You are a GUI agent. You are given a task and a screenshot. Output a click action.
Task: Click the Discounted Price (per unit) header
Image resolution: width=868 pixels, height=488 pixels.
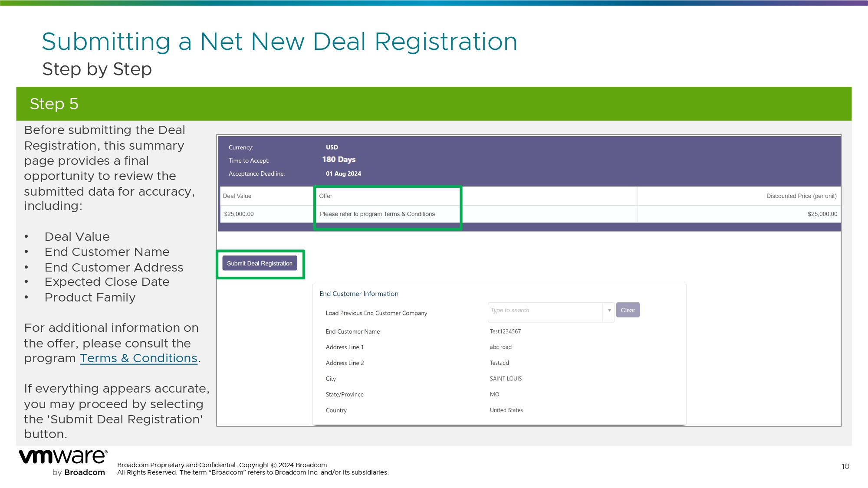pyautogui.click(x=801, y=196)
